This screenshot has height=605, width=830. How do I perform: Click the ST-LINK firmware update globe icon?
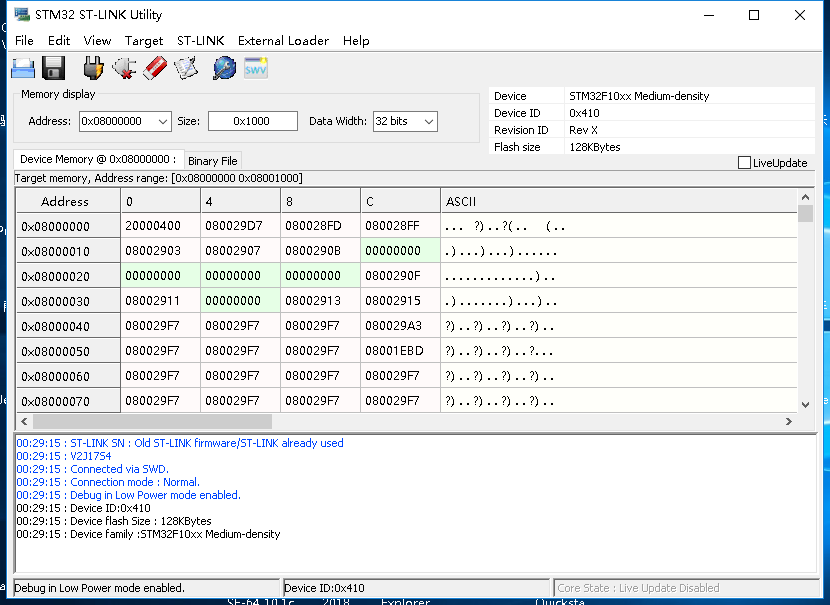pos(224,68)
